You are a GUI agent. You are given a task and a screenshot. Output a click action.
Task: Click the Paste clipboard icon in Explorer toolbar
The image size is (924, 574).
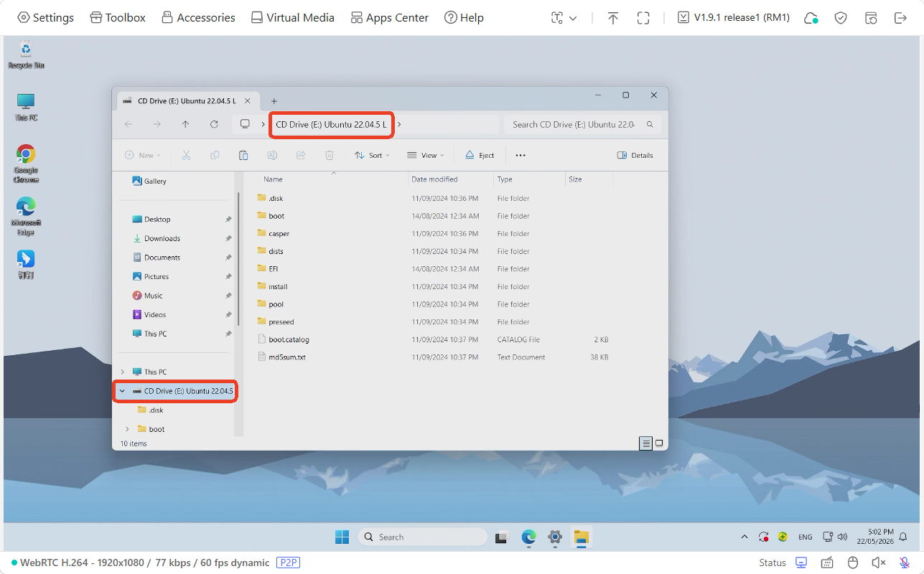pos(243,155)
